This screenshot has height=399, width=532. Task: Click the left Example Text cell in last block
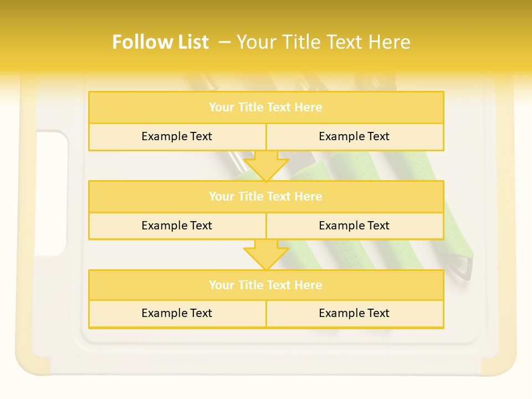(x=177, y=314)
